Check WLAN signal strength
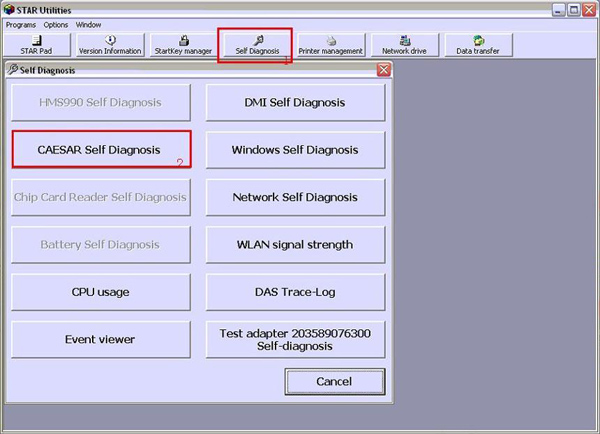 295,245
